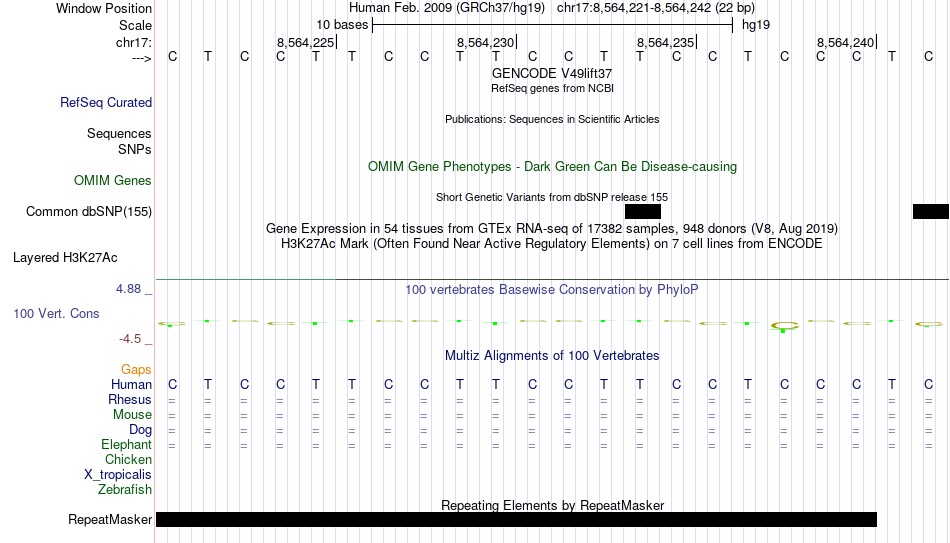The width and height of the screenshot is (950, 543).
Task: Click the SNPs track label
Action: click(135, 149)
